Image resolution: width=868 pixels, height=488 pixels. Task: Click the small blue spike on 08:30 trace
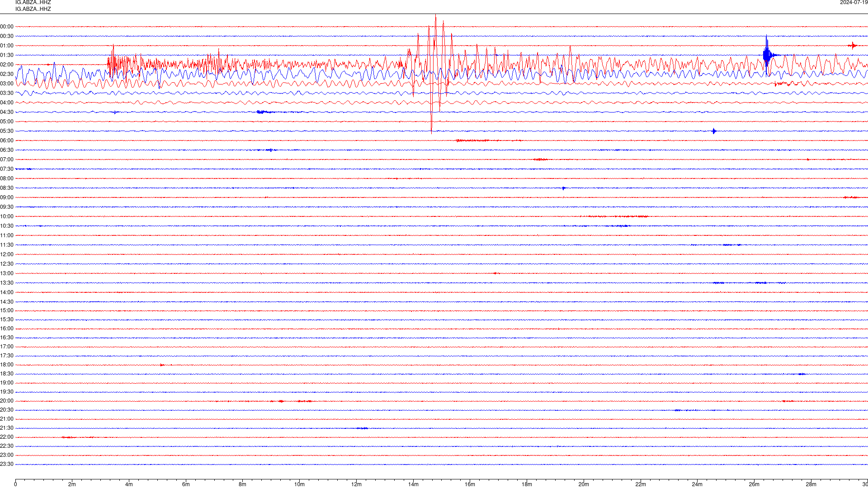[x=563, y=188]
